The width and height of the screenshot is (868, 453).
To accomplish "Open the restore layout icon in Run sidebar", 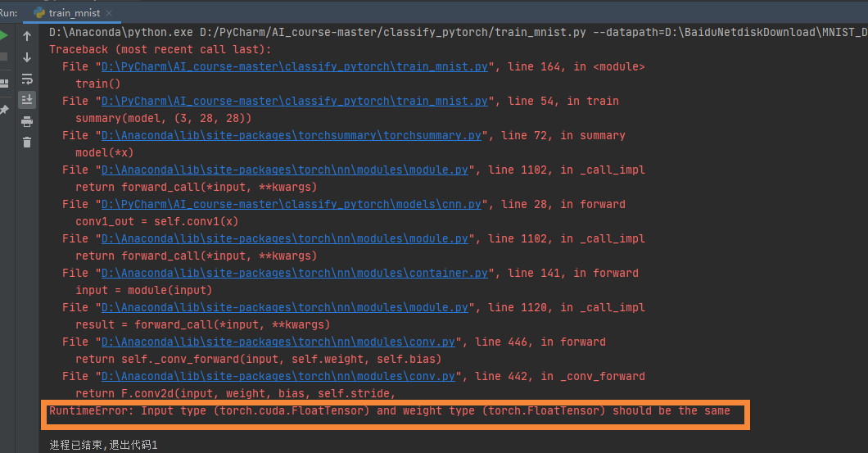I will pos(4,84).
